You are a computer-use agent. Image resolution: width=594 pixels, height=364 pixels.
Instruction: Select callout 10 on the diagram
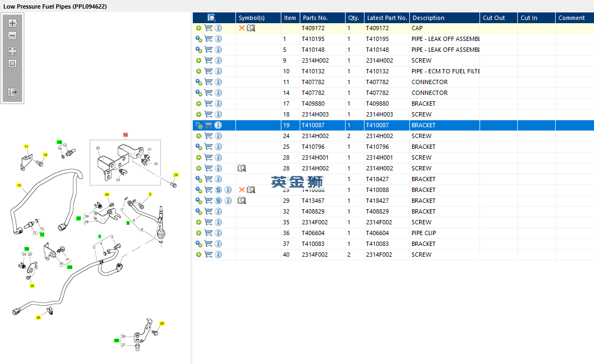point(19,186)
